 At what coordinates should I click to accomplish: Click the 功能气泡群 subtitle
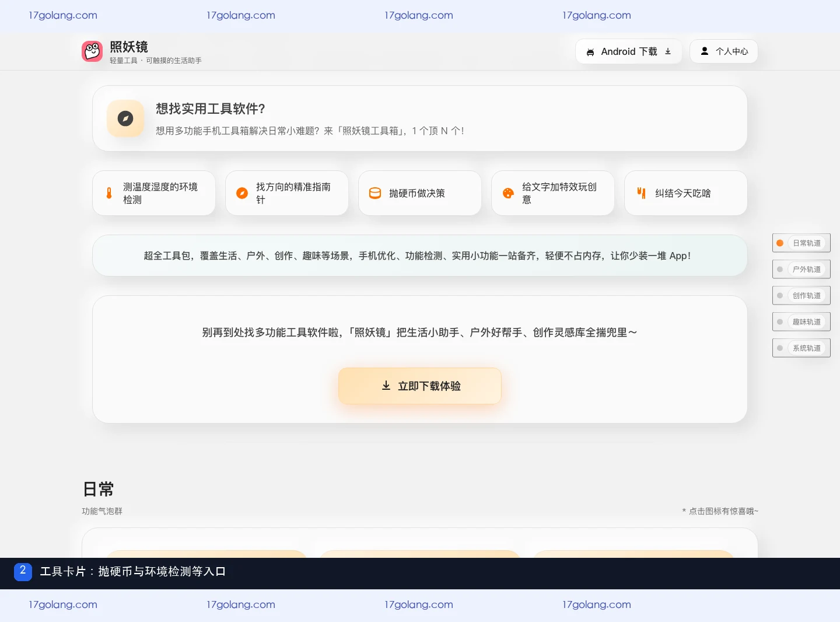(x=102, y=511)
